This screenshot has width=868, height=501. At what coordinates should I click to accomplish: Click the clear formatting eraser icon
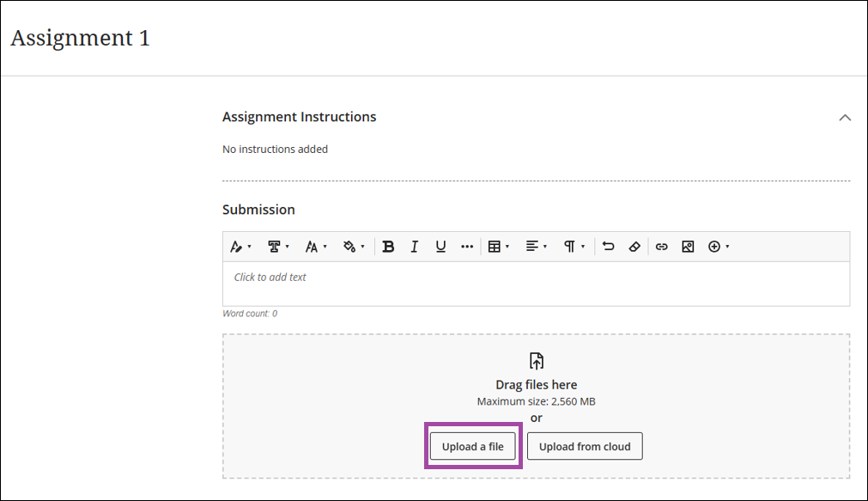pos(635,247)
